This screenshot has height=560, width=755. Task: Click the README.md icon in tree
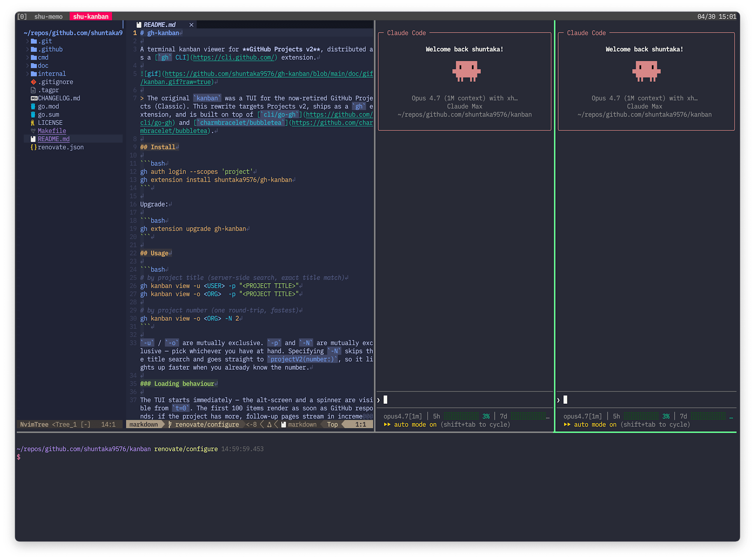(x=34, y=139)
